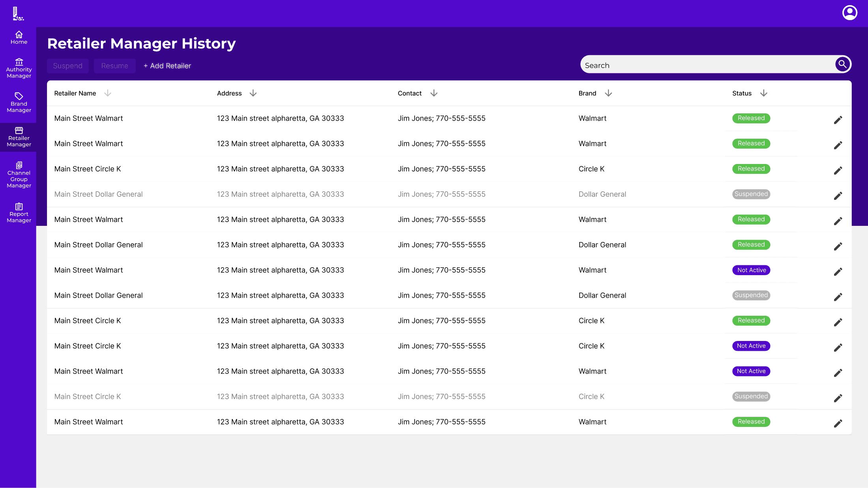868x488 pixels.
Task: Click the app logo at top left
Action: click(17, 14)
